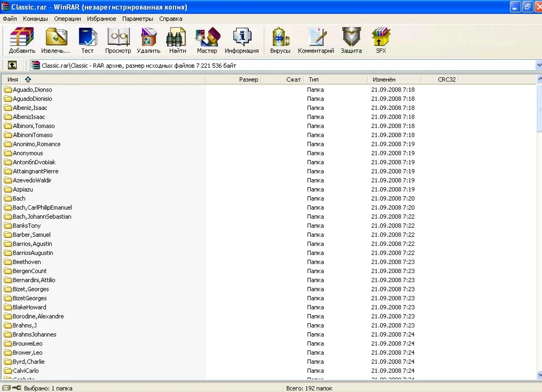Expand the archive path dropdown arrow
Screen dimensions: 542x392
coord(538,65)
